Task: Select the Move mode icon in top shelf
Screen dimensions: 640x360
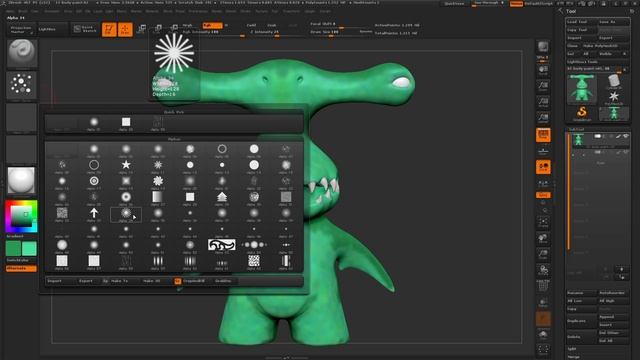Action: 142,29
